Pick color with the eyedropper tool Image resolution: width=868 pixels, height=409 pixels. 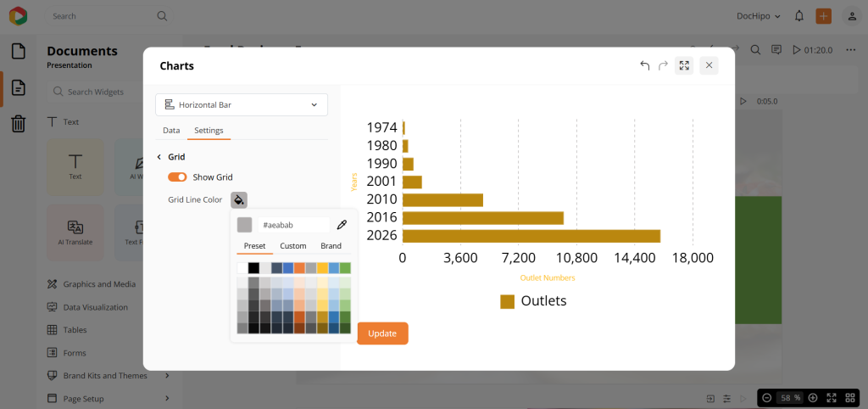pos(342,225)
